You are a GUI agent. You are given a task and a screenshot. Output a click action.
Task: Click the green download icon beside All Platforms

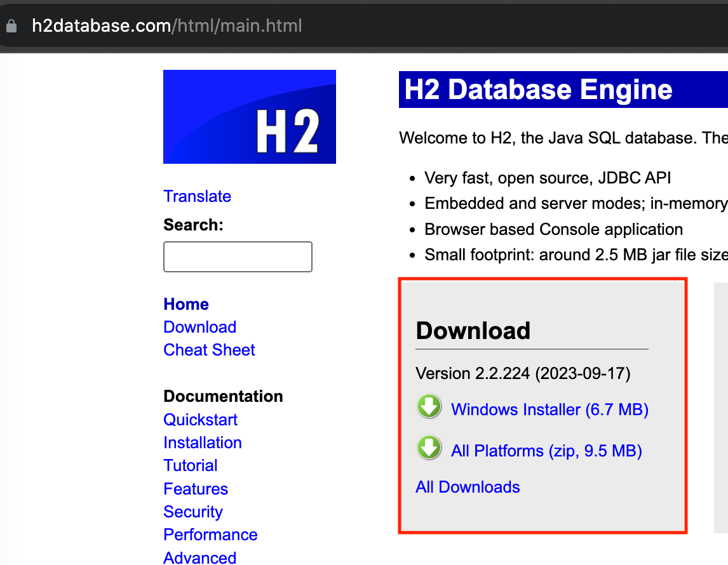(429, 448)
